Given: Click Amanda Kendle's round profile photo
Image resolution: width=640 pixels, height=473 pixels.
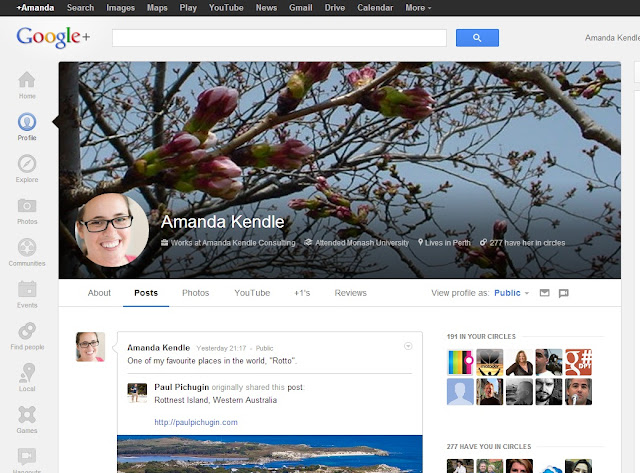Looking at the screenshot, I should coord(112,230).
